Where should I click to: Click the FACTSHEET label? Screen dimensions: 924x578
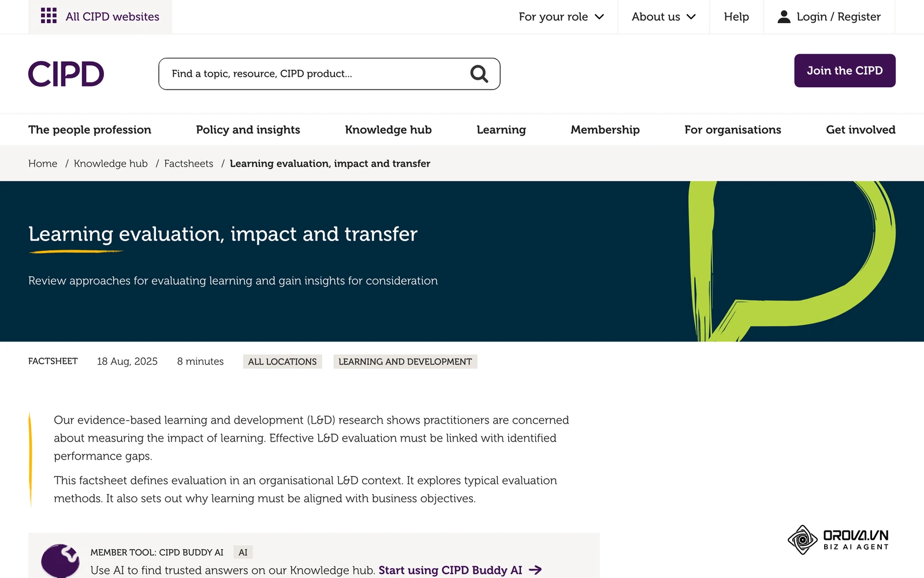coord(53,361)
